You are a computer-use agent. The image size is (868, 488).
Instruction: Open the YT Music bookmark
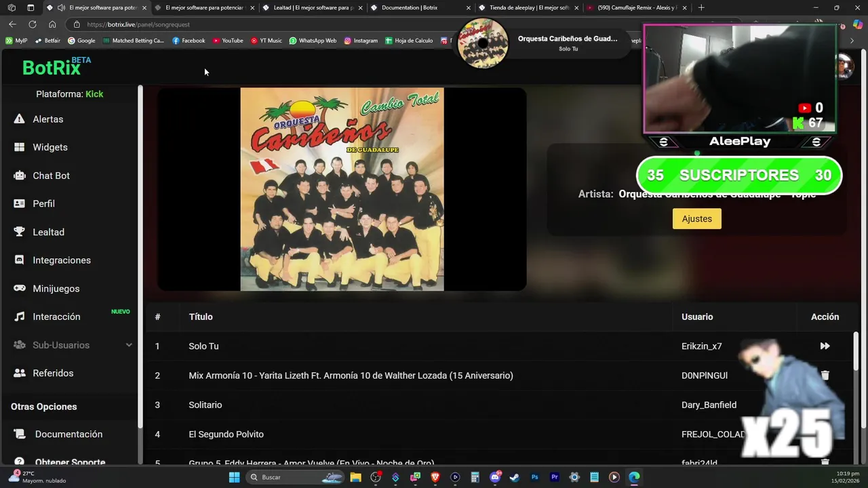[266, 41]
